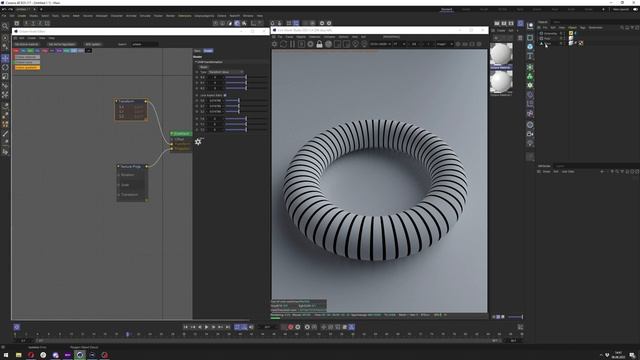Collapse the UVW Transformation section
Viewport: 640px width, 360px height.
tap(196, 62)
